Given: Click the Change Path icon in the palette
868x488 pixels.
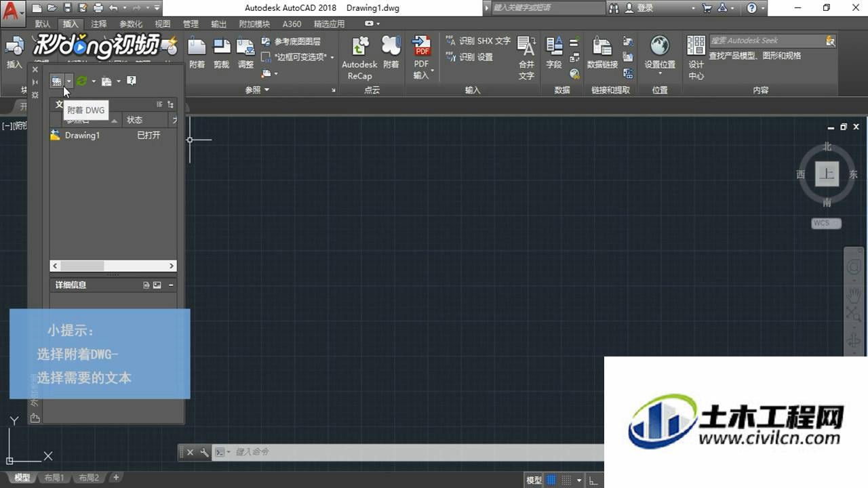Looking at the screenshot, I should click(x=106, y=81).
